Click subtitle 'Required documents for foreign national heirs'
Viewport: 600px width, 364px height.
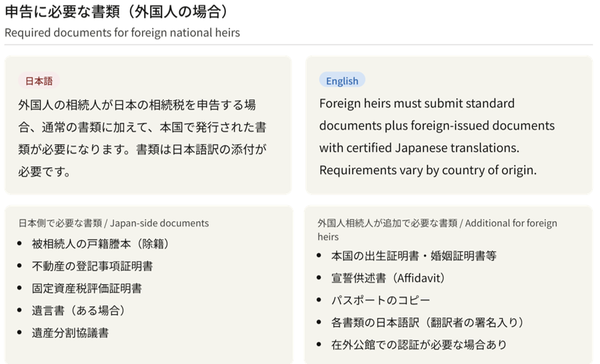click(122, 33)
